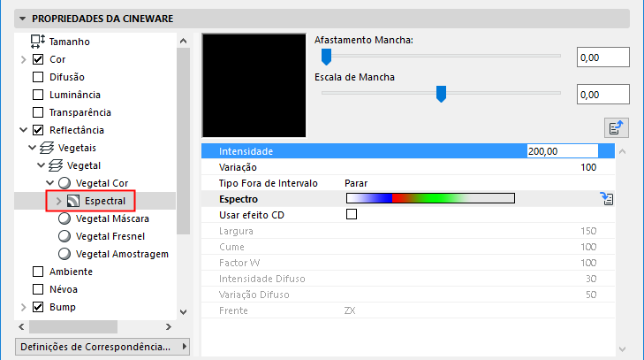Click parameter list scroll up arrow
Image resolution: width=644 pixels, height=360 pixels.
coord(622,151)
